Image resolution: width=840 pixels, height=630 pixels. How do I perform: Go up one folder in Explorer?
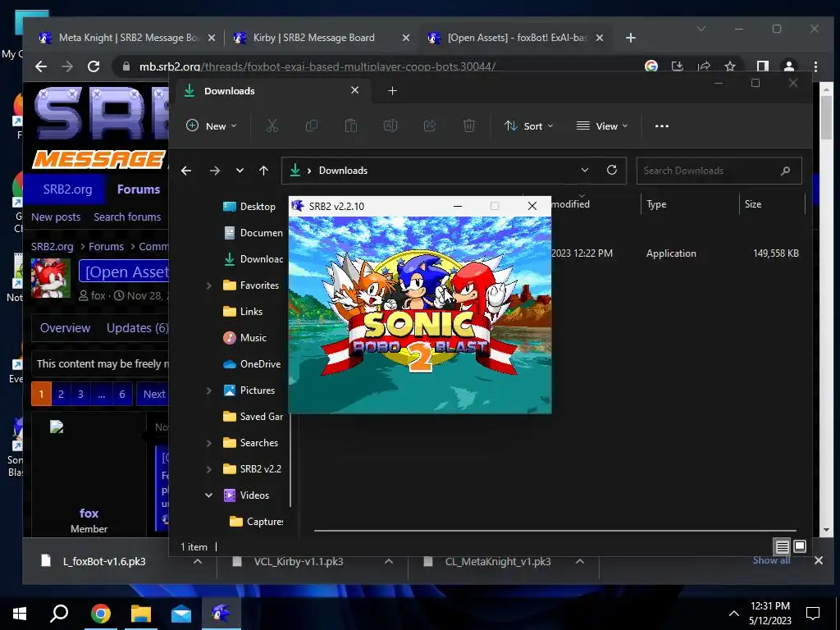tap(263, 171)
